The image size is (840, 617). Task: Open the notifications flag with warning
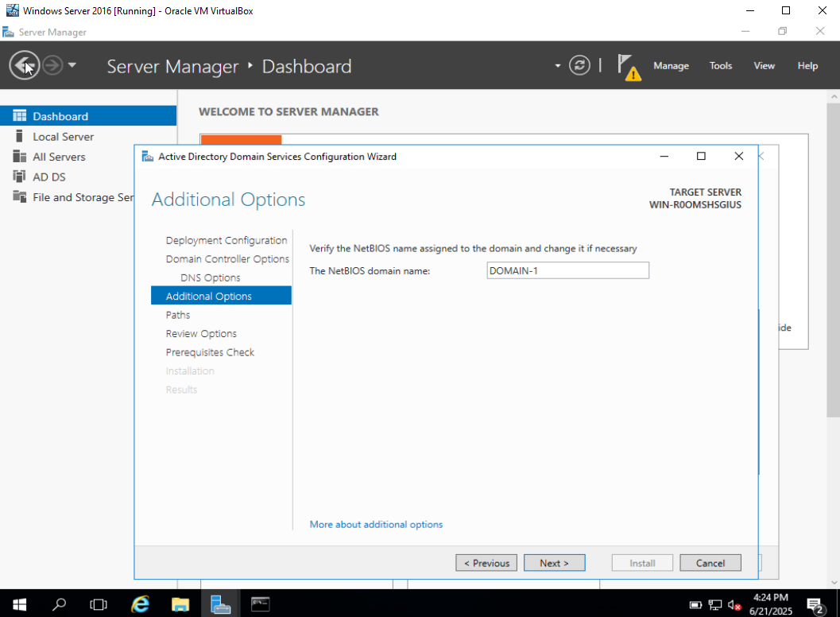pyautogui.click(x=629, y=67)
